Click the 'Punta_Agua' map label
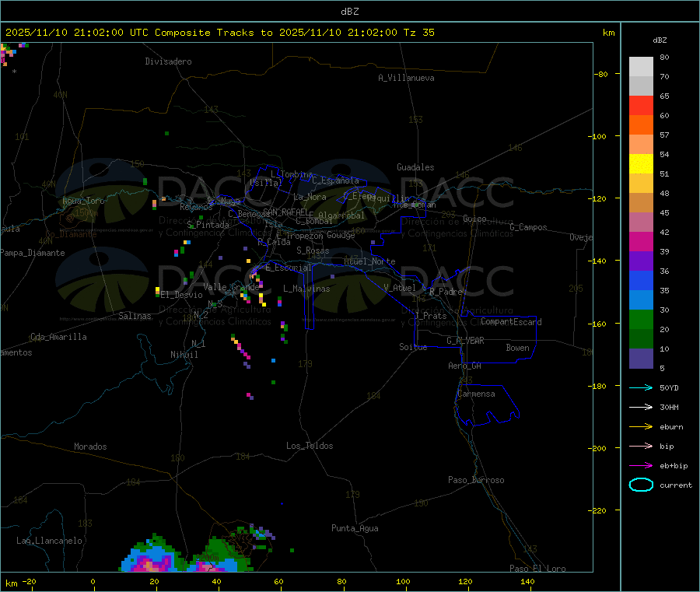700x592 pixels. pyautogui.click(x=355, y=528)
